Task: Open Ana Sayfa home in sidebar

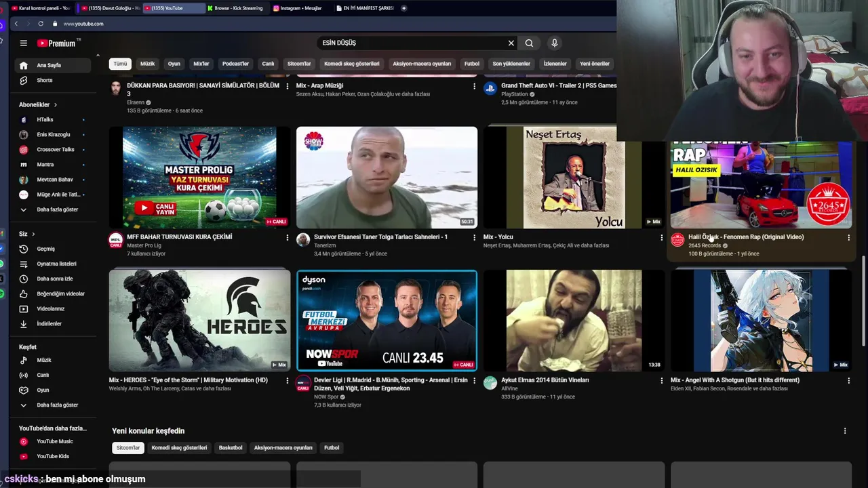Action: [x=53, y=65]
